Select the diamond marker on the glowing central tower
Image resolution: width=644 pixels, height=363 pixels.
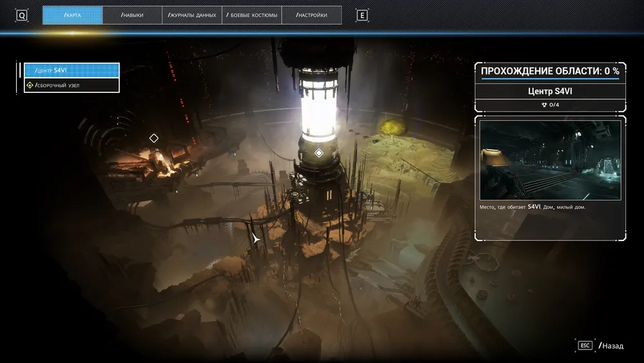click(318, 153)
